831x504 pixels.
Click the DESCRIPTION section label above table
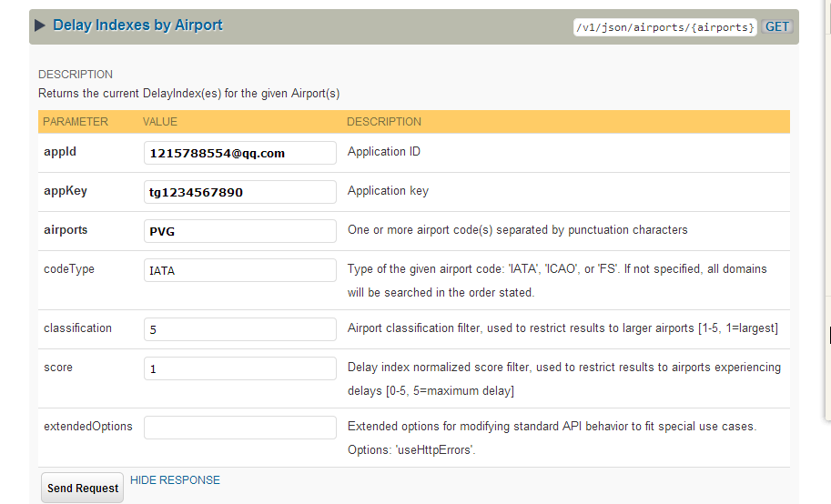click(76, 75)
